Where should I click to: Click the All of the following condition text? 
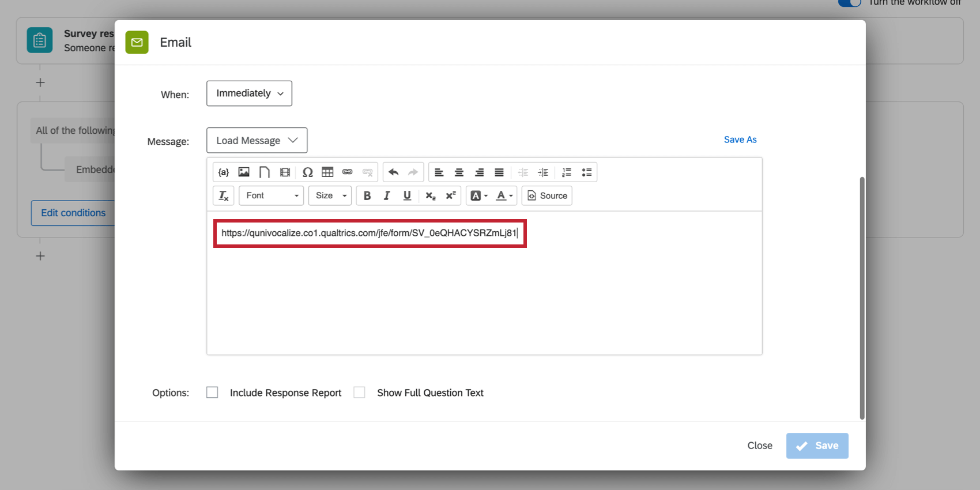point(75,131)
